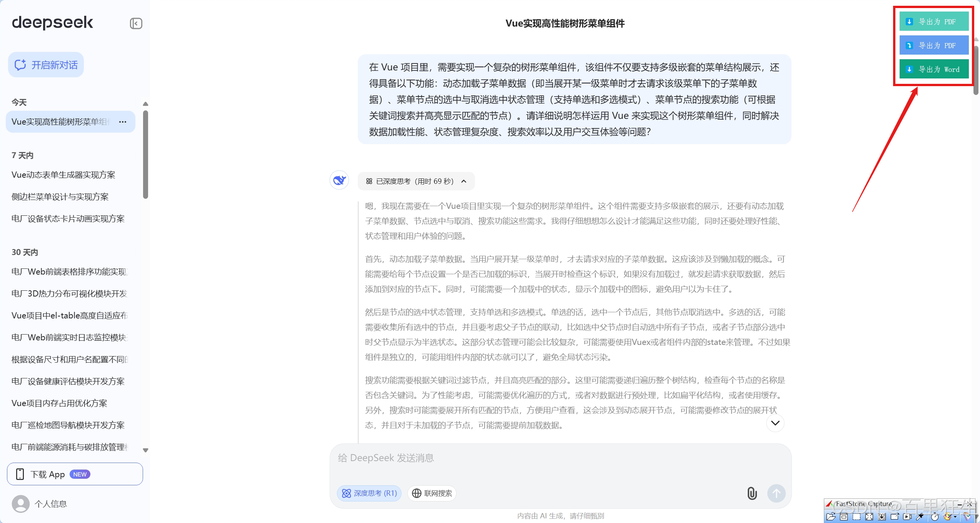Open 电厂设备健康评估模块开发方案 conversation
980x523 pixels.
[68, 381]
